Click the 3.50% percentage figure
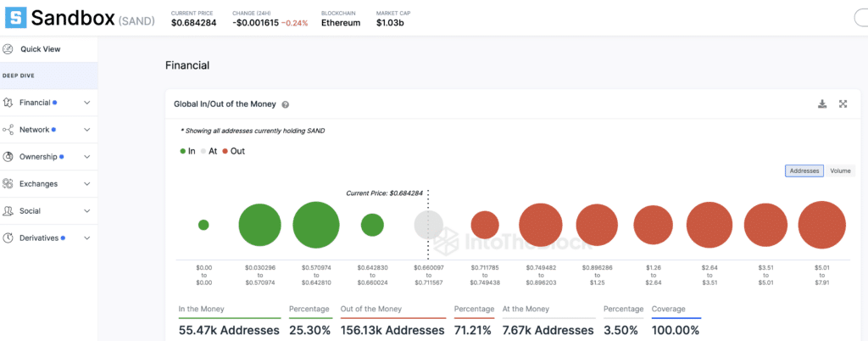 coord(621,331)
